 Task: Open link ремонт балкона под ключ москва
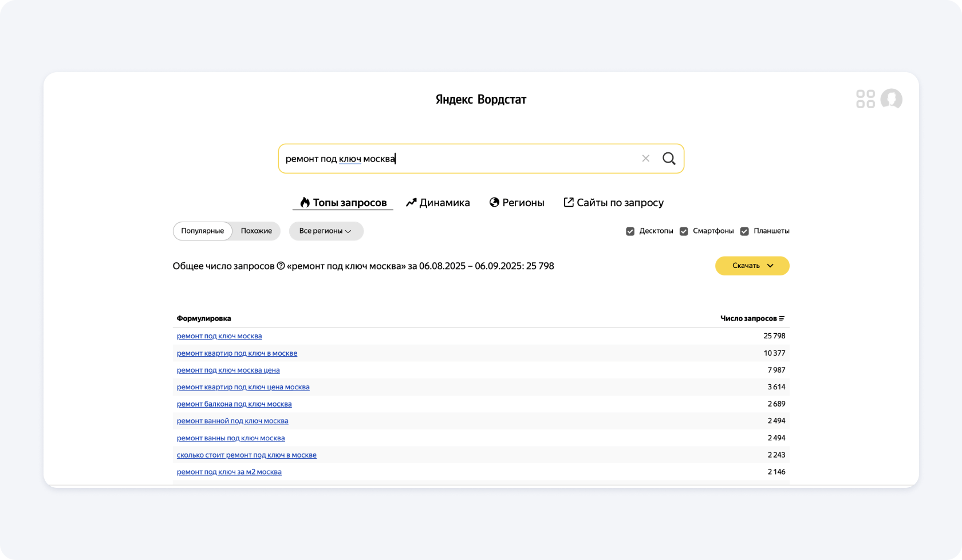click(234, 404)
